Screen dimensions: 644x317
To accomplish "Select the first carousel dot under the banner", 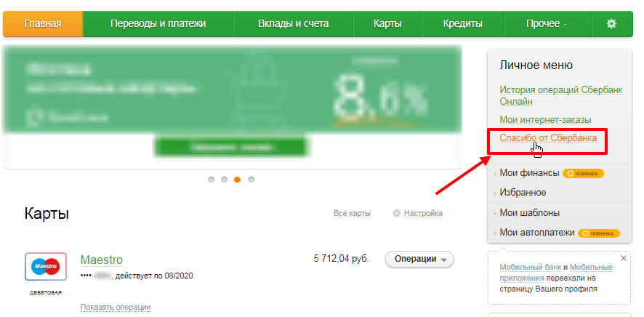I will pyautogui.click(x=211, y=180).
